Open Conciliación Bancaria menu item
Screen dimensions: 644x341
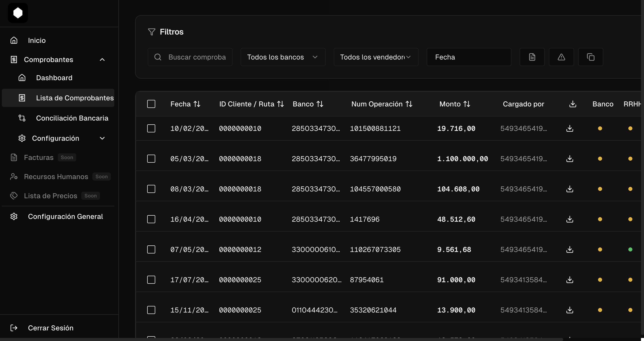pos(72,118)
